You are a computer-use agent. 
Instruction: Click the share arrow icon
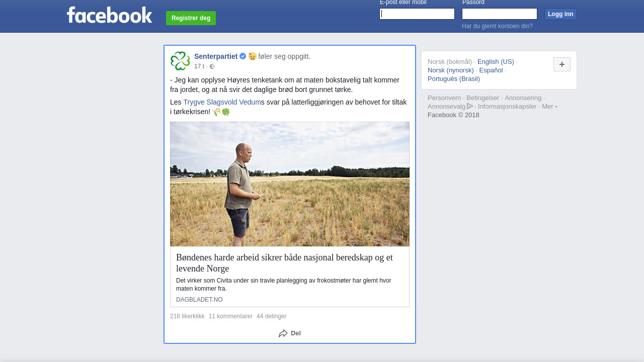(283, 333)
